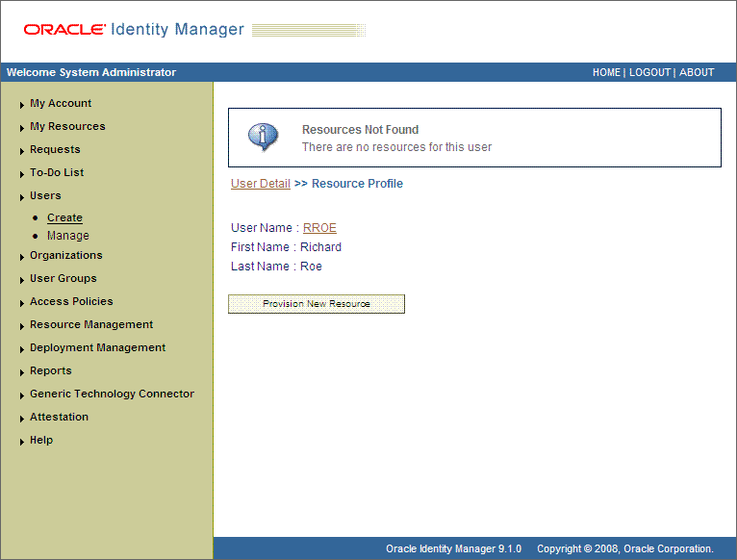The width and height of the screenshot is (737, 560).
Task: Click the Welcome System Administrator text
Action: (91, 72)
